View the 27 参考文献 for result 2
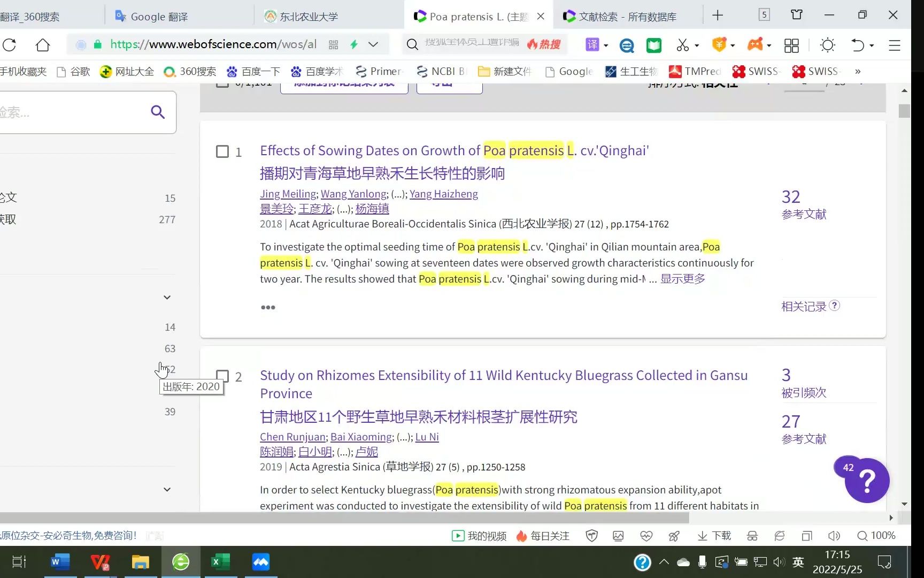Screen dimensions: 924x578 pyautogui.click(x=804, y=429)
